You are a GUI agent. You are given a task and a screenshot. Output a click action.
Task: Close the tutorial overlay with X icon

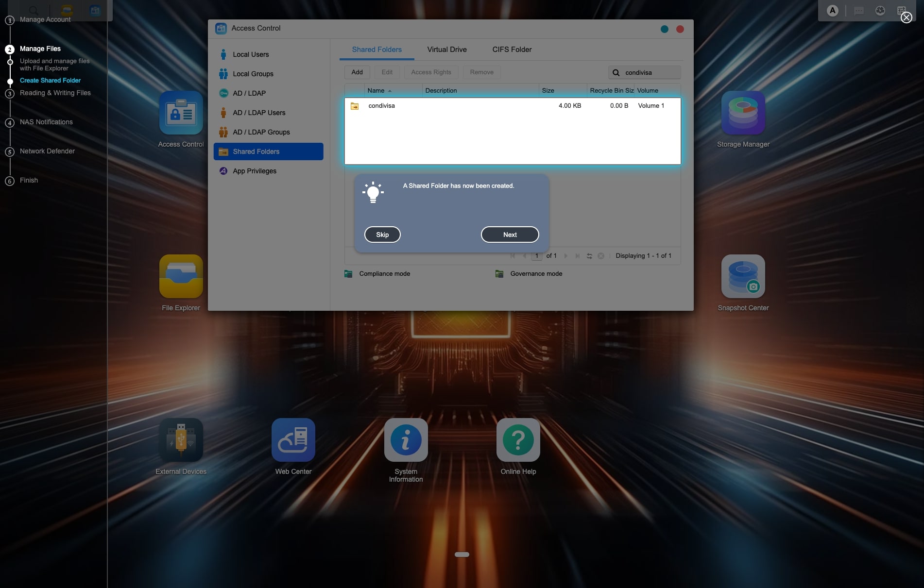coord(906,18)
